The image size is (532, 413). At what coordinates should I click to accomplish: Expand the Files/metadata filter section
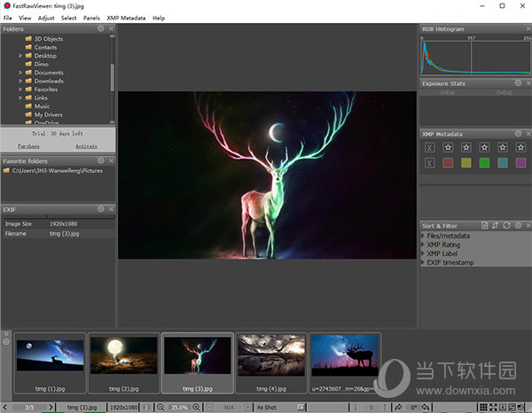click(423, 235)
